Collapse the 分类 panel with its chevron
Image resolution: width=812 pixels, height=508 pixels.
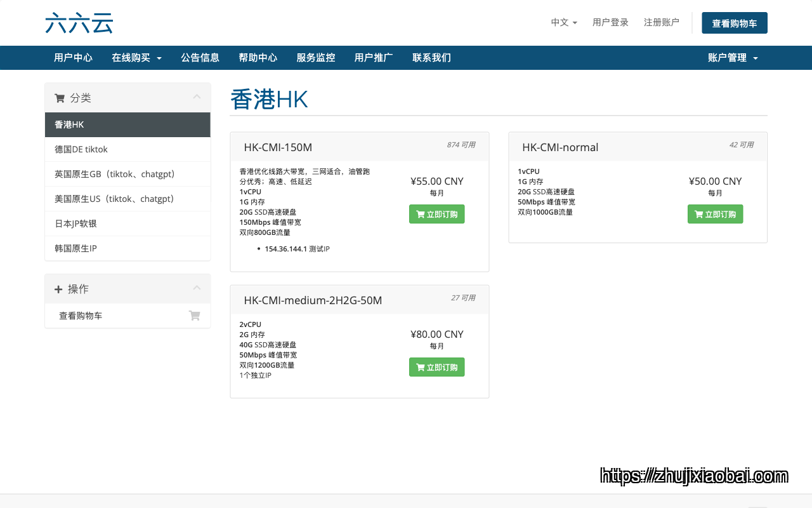(x=197, y=97)
